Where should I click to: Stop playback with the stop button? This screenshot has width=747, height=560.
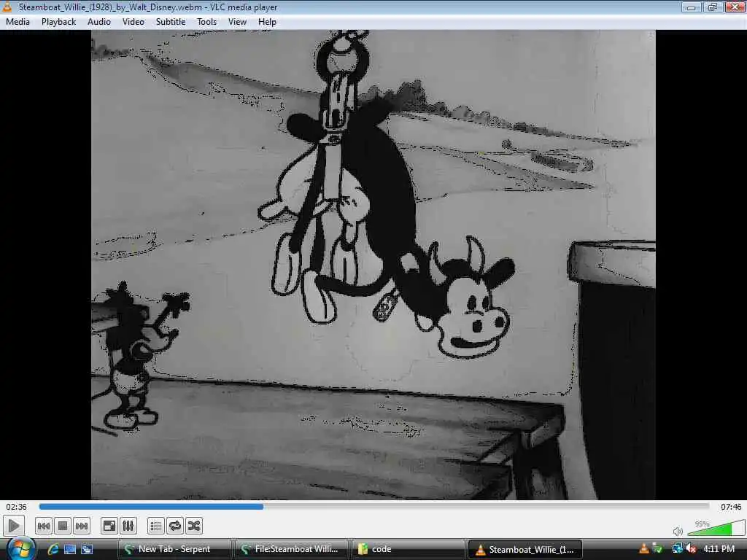(x=63, y=526)
